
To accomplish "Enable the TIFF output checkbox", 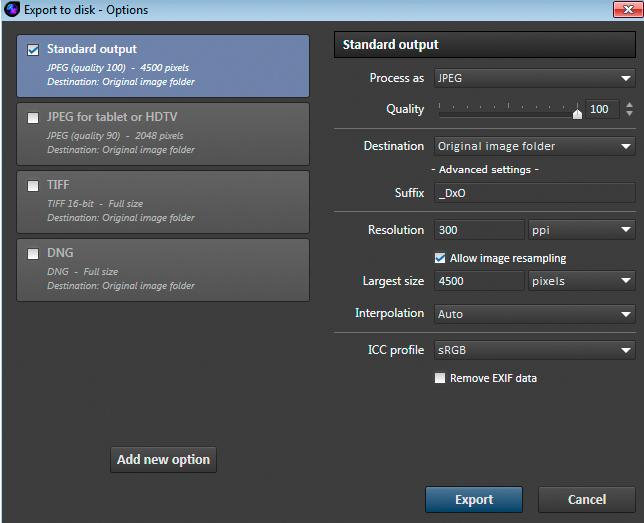I will pyautogui.click(x=33, y=186).
